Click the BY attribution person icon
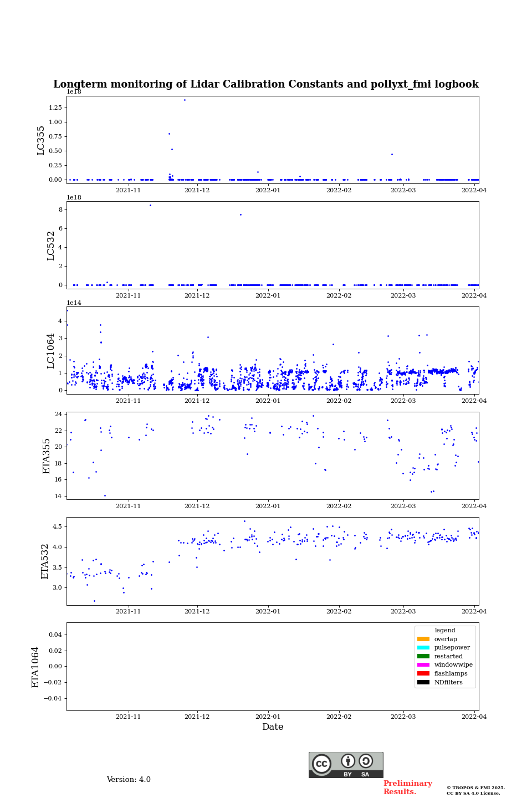Image resolution: width=532 pixels, height=798 pixels. (348, 761)
